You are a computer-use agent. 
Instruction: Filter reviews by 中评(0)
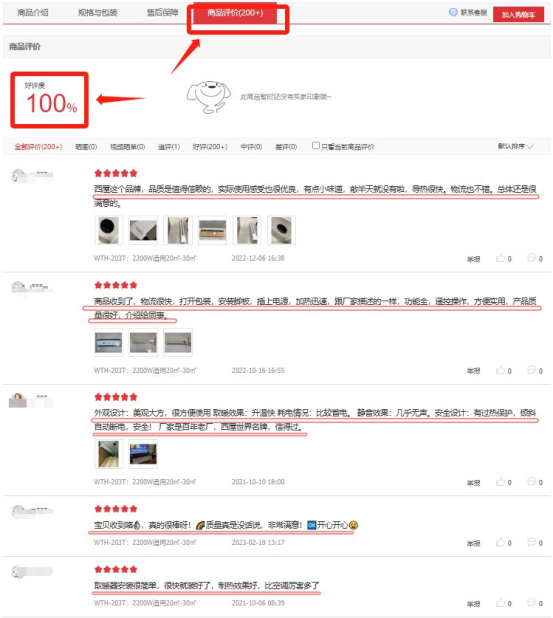(x=251, y=147)
